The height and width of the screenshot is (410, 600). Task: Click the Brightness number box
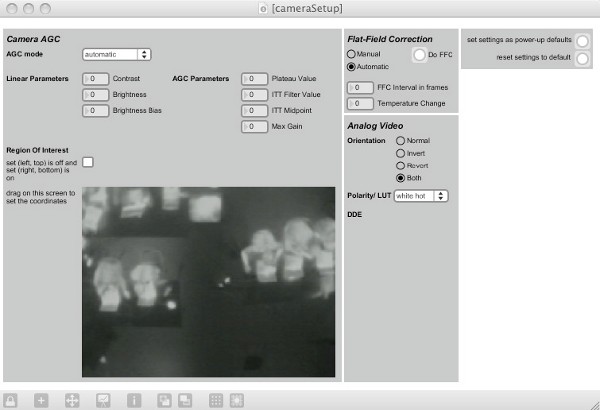coord(95,95)
